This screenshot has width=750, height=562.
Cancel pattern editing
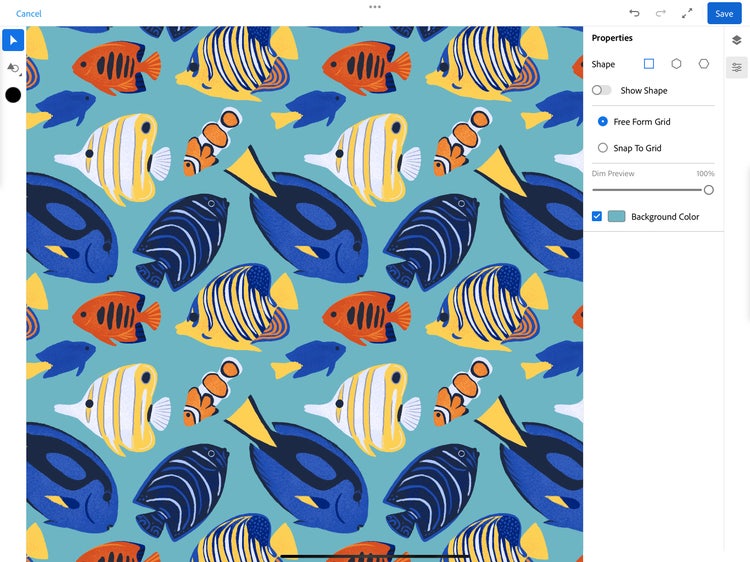pos(29,13)
